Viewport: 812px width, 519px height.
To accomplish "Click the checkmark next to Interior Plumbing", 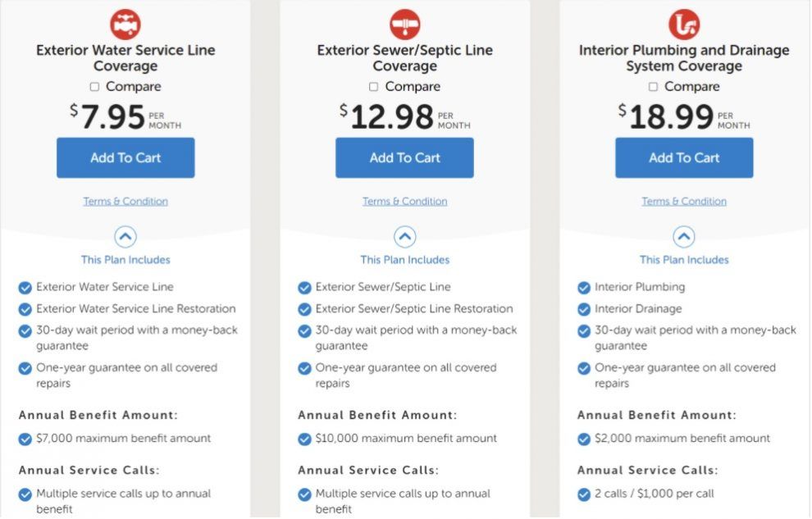I will pos(584,287).
